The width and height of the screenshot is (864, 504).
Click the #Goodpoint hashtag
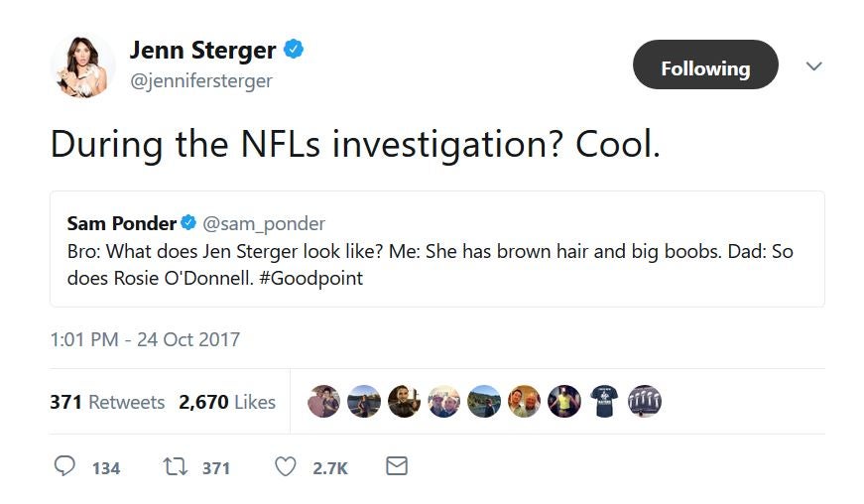pyautogui.click(x=314, y=278)
